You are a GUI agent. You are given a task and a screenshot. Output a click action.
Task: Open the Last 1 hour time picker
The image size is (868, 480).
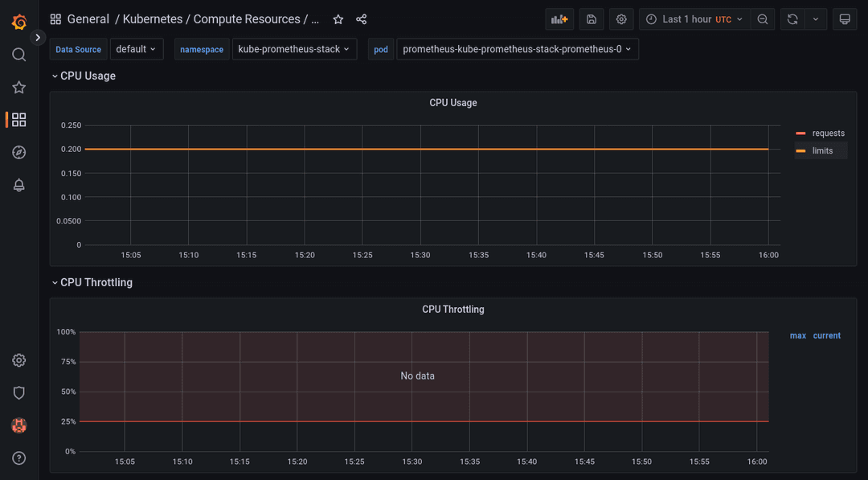tap(694, 18)
